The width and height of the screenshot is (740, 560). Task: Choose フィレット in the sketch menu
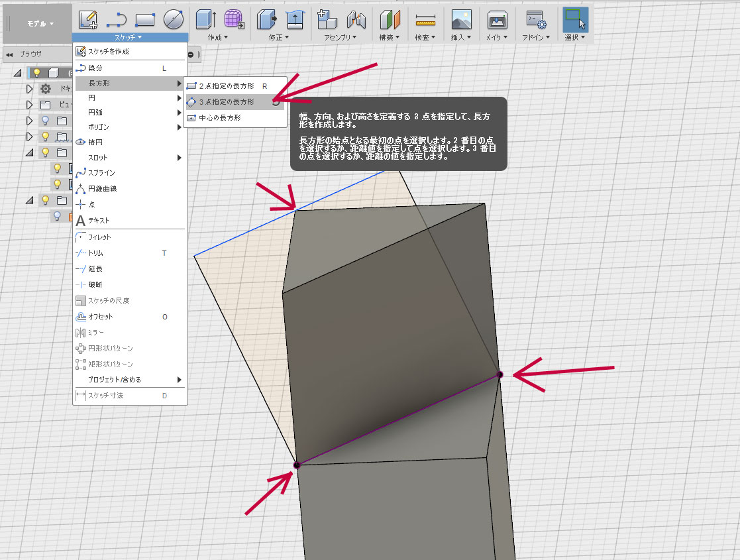point(99,237)
